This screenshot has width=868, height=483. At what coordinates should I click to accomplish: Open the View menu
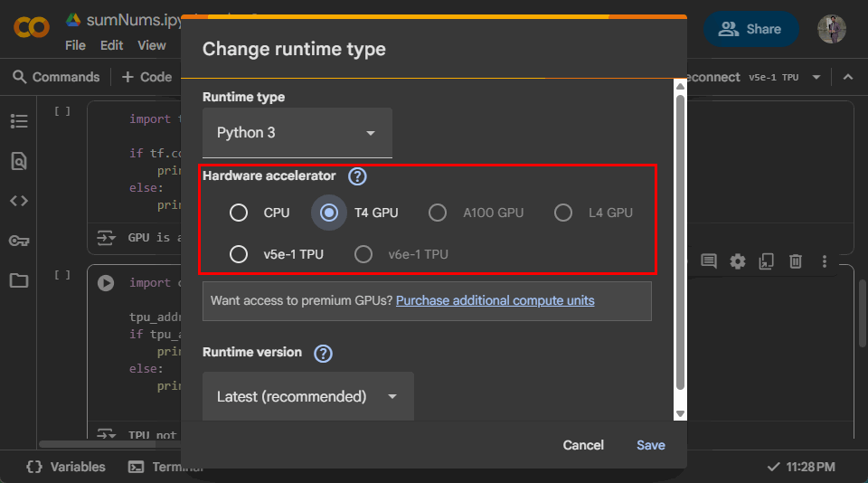click(x=152, y=45)
